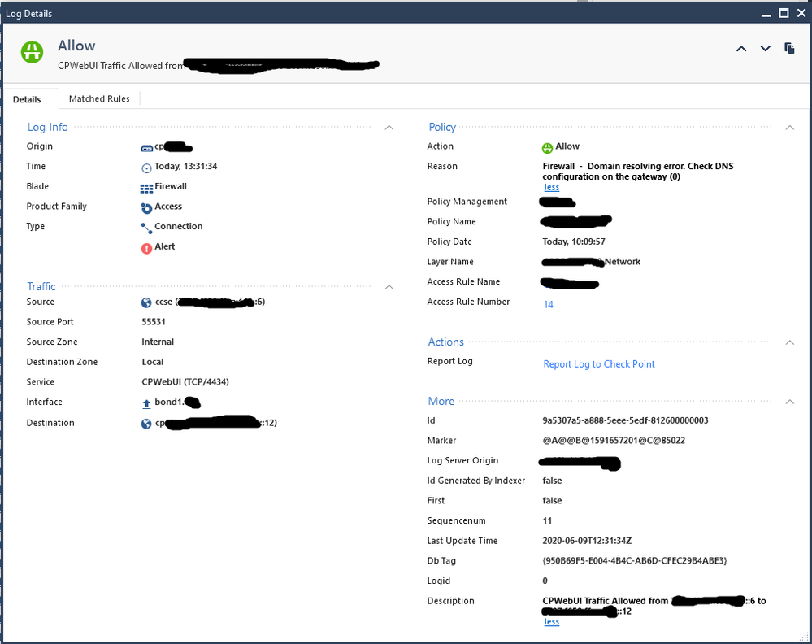Select the Source Port value 55531

(x=154, y=322)
